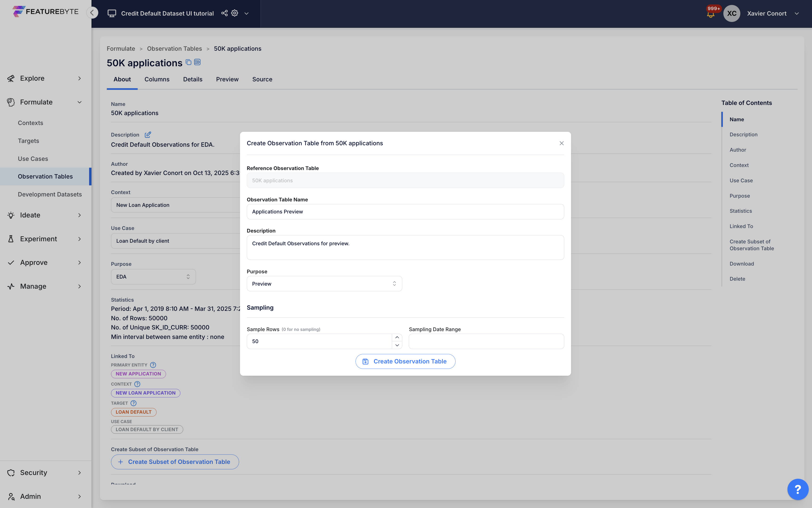Click the Sampling Date Range field

[x=486, y=341]
